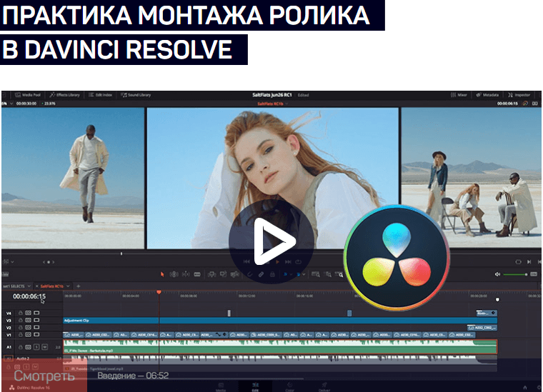
Task: Solo the A1 audio track
Action: (36, 347)
